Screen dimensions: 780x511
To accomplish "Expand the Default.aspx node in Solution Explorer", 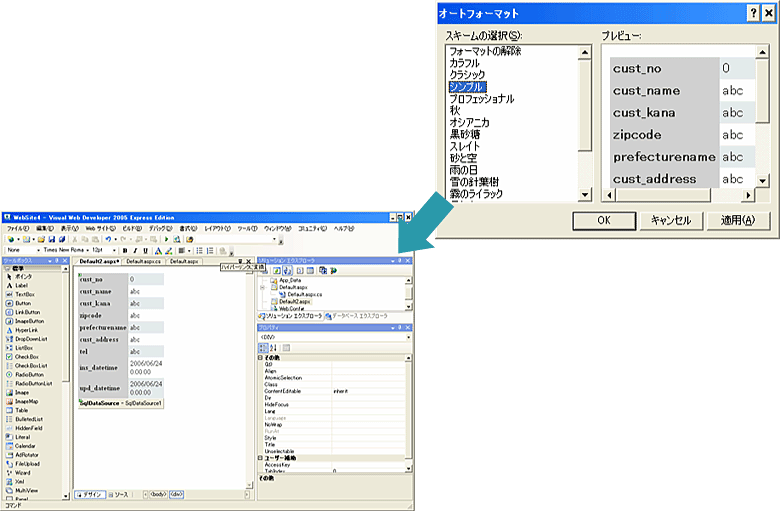I will (x=263, y=288).
